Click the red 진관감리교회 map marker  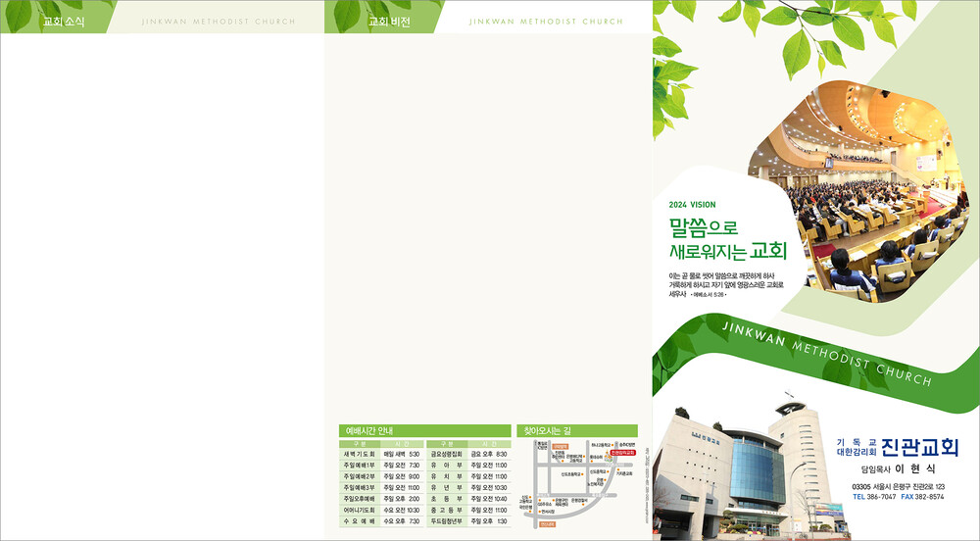tap(622, 454)
